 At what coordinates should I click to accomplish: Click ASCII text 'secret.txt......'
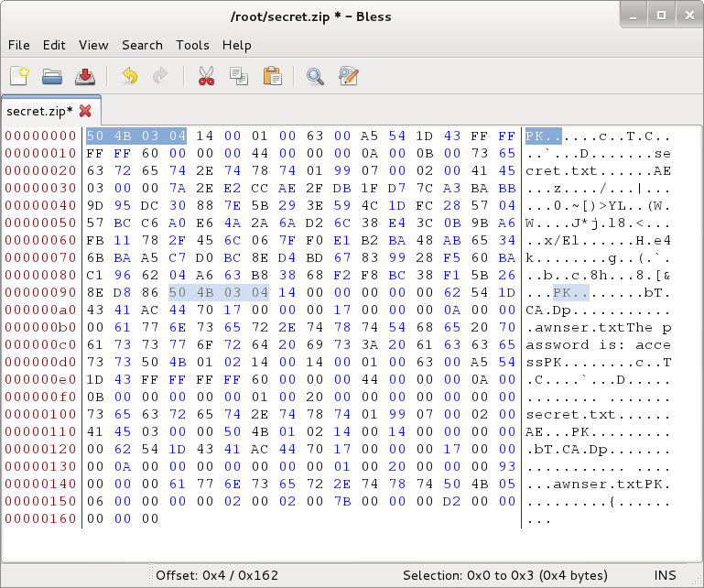(x=598, y=414)
